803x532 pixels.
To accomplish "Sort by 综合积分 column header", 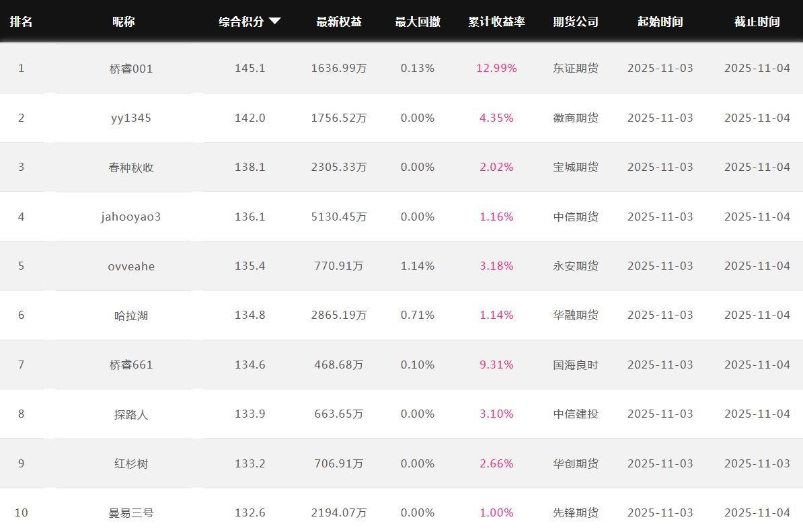I will 241,22.
